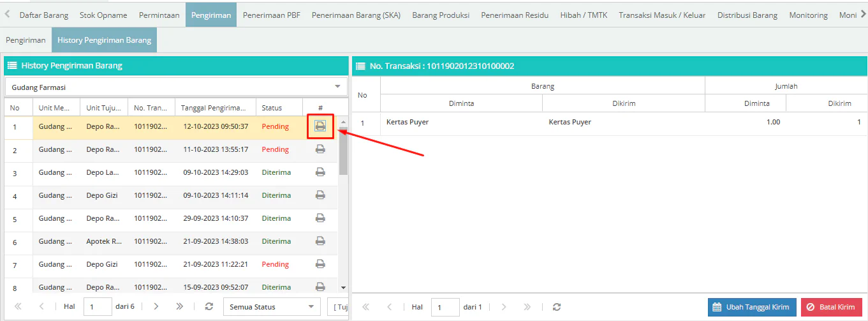The height and width of the screenshot is (321, 868).
Task: Print shipment row dated 29-09-2023 14:10:37
Action: 320,218
